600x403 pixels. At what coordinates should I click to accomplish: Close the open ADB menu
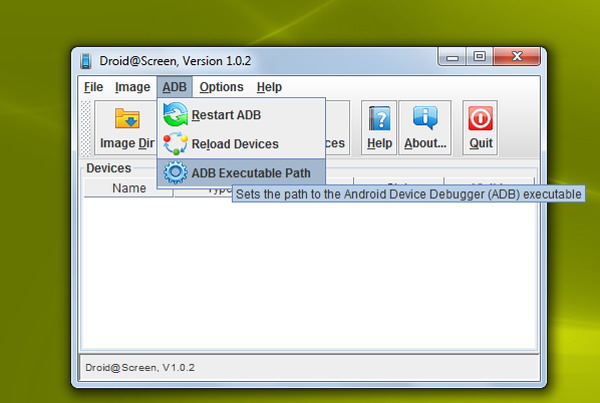[174, 87]
